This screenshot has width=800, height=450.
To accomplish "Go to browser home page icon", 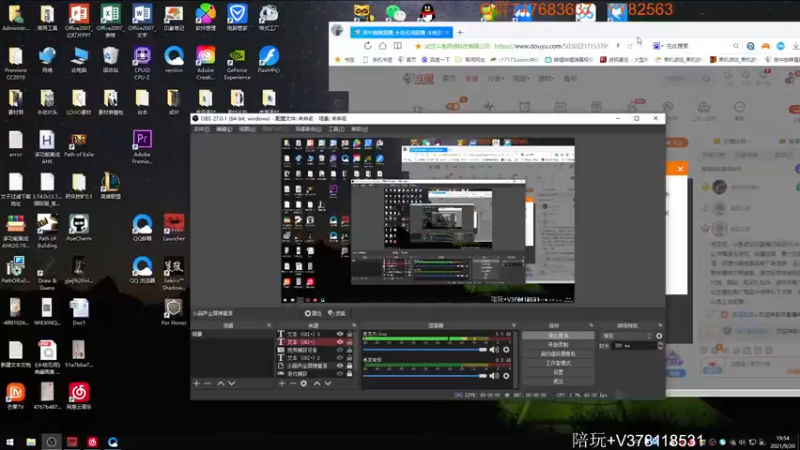I will point(383,46).
